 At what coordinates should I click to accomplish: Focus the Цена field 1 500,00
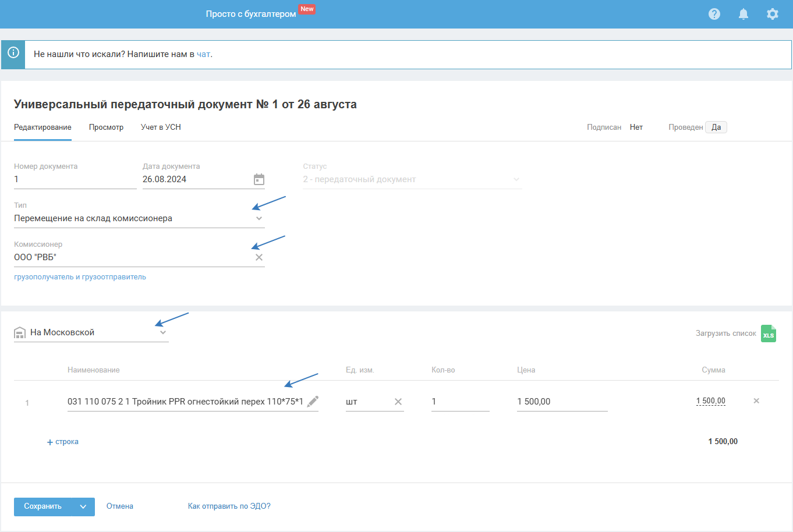(562, 402)
